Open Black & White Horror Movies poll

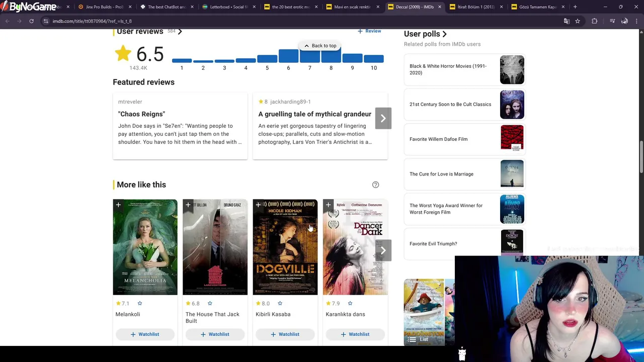pos(464,69)
